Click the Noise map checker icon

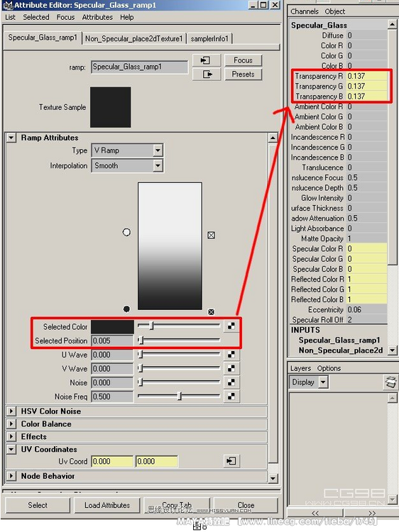tap(231, 382)
